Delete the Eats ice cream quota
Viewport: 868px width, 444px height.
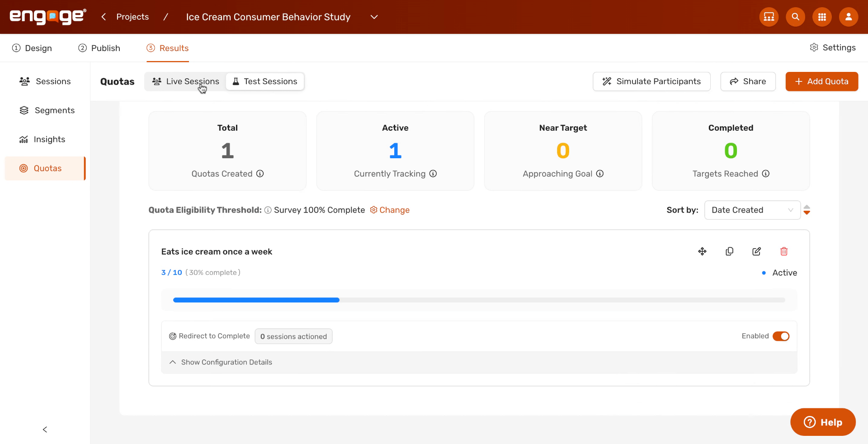(x=784, y=251)
